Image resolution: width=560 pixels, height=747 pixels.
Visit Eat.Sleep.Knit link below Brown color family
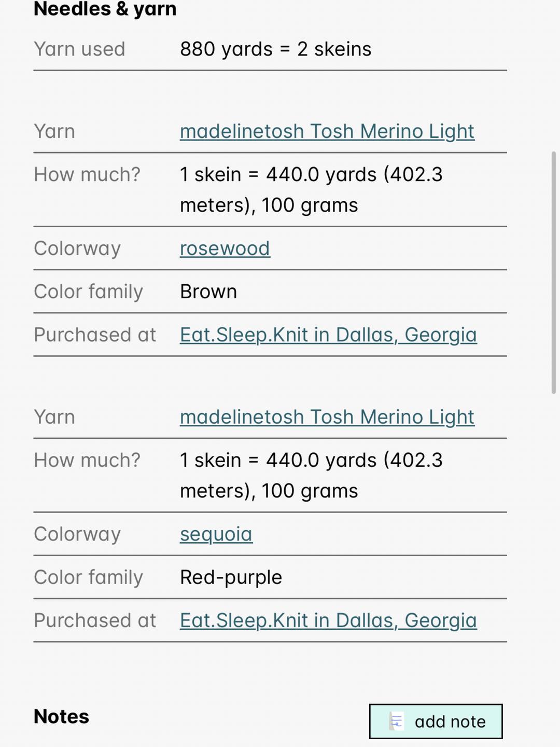point(328,335)
